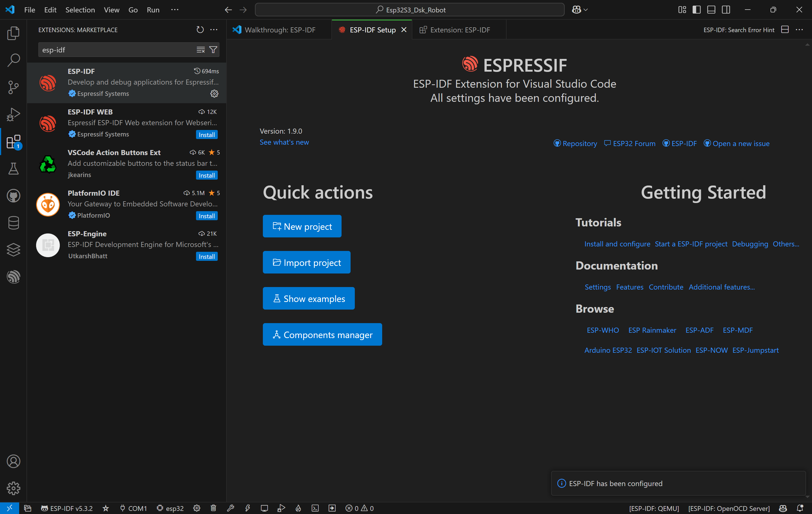812x514 pixels.
Task: Open the Source Control view
Action: pos(14,87)
